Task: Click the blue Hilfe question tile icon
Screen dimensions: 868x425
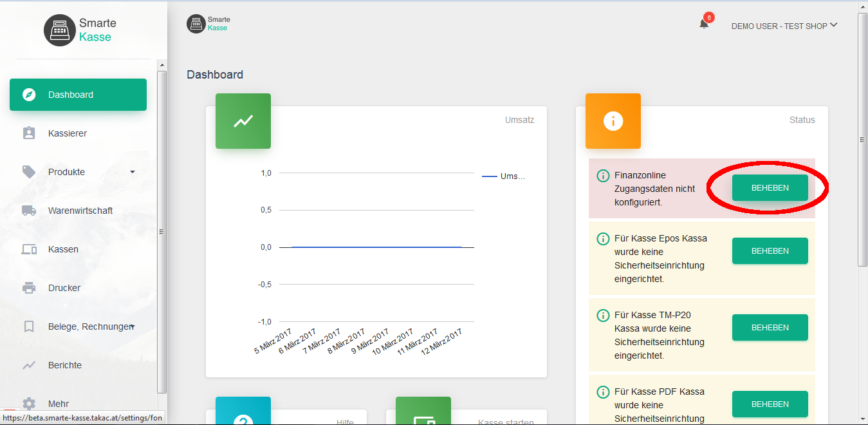Action: [243, 411]
